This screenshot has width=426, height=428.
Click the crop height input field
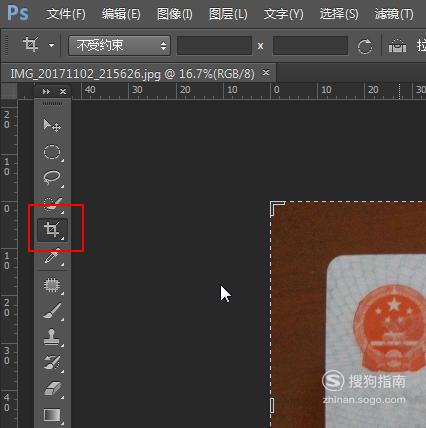tap(310, 45)
